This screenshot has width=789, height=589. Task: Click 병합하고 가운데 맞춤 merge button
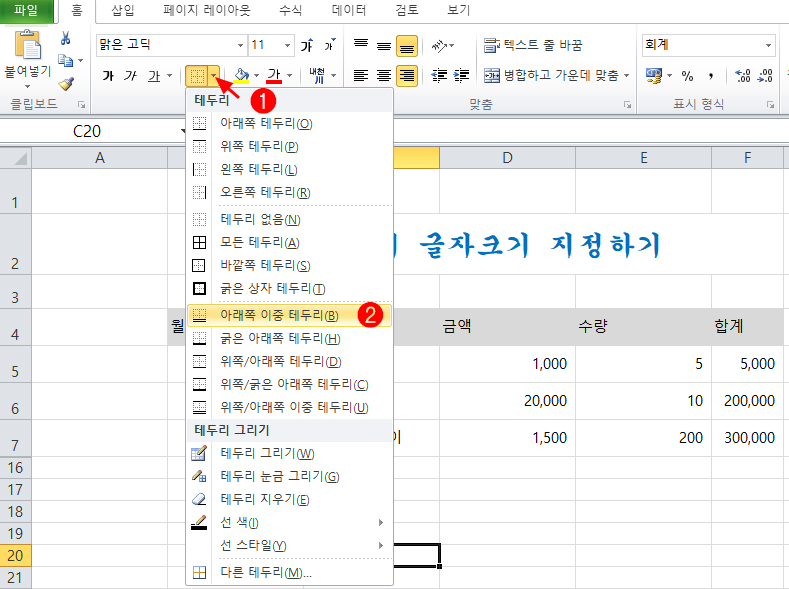pos(550,76)
